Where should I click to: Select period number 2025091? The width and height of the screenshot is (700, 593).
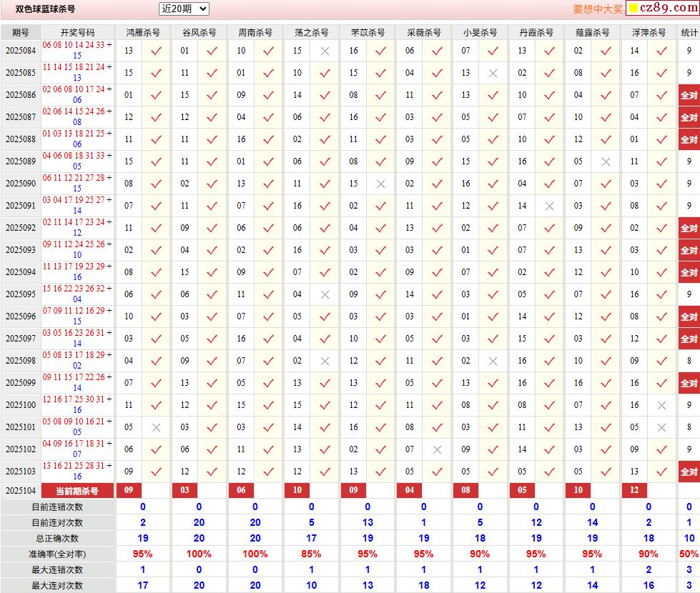point(21,206)
